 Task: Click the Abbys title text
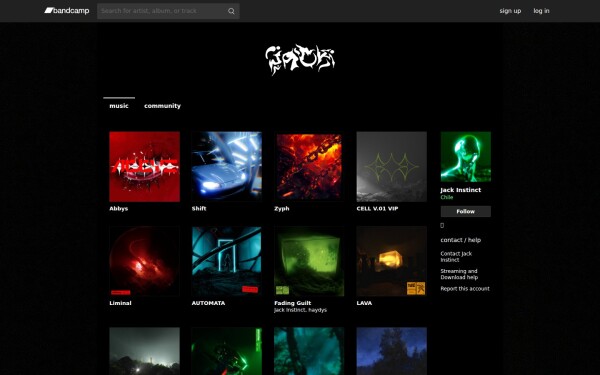119,209
